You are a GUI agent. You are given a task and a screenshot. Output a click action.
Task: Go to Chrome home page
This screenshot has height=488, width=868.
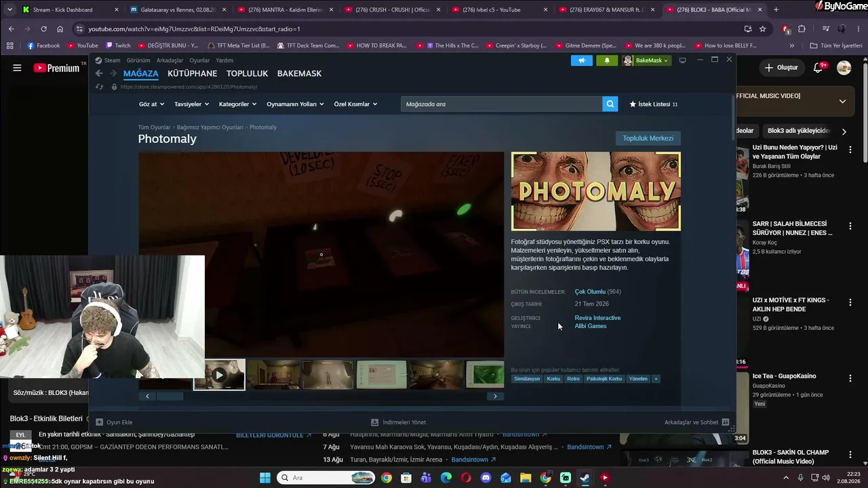pyautogui.click(x=60, y=29)
